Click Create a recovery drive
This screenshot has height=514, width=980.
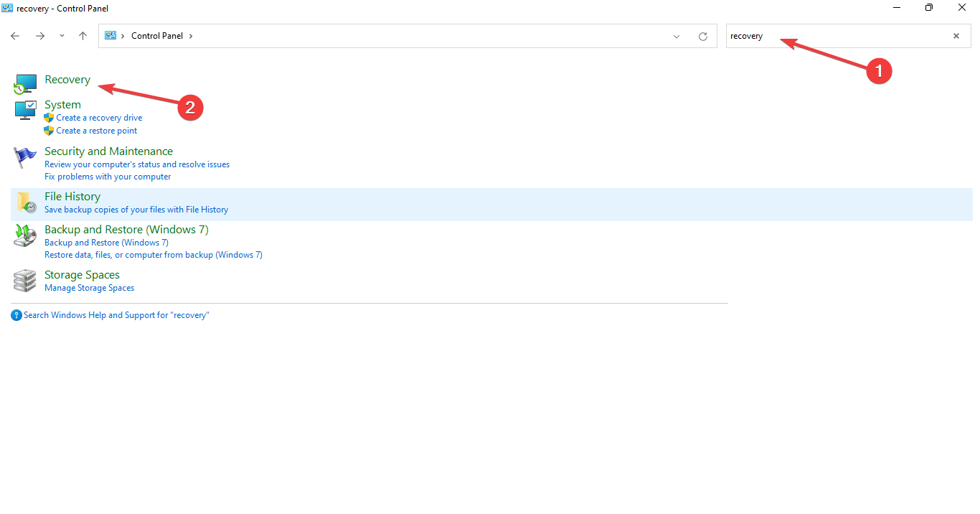pos(99,118)
